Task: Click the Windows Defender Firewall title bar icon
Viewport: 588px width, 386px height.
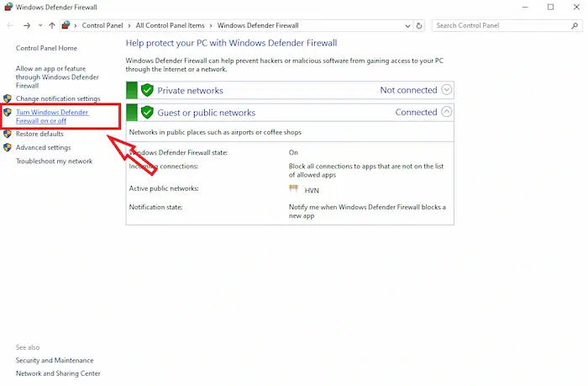Action: (8, 7)
